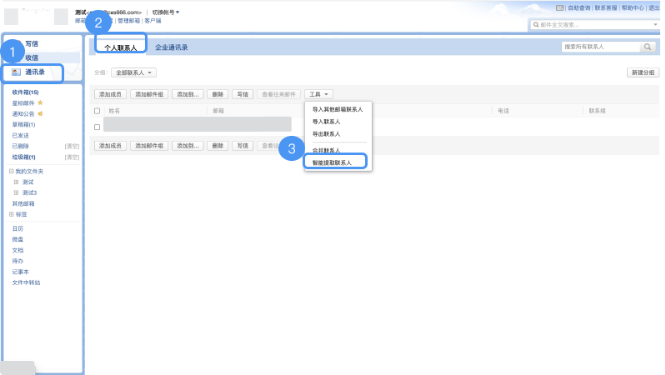The width and height of the screenshot is (665, 375).
Task: Click 添加成员 button above the contact list
Action: coord(110,94)
